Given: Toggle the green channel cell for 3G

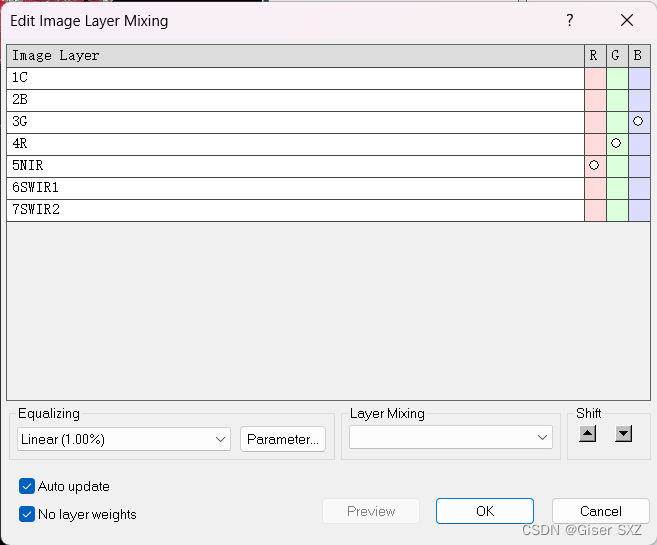Looking at the screenshot, I should [618, 122].
